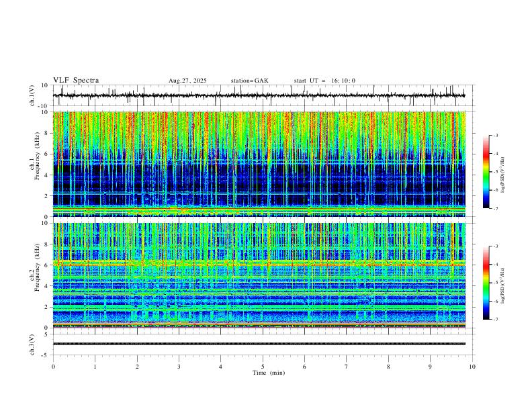Click the '-5' tick on ch.1 colorbar
Screen dimensions: 532x411
point(495,172)
